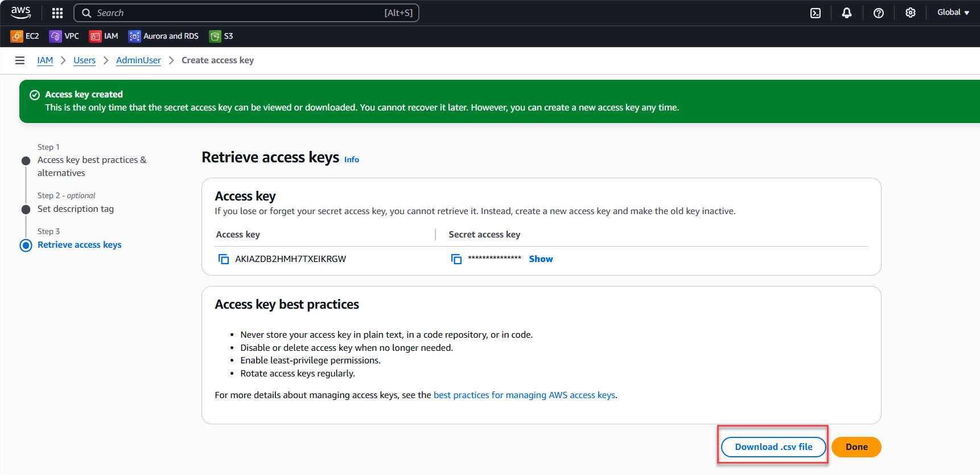The width and height of the screenshot is (980, 475).
Task: Open the S3 shortcut in favorites bar
Action: [221, 36]
